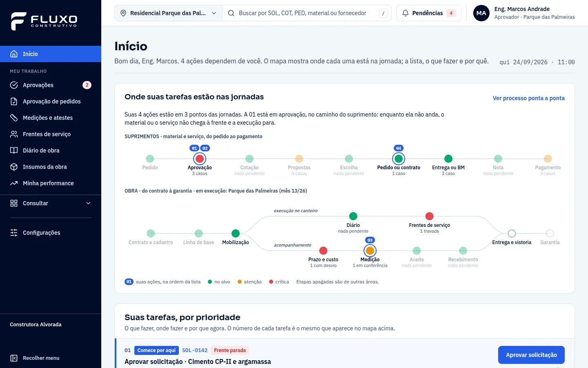Open the Residencial Parque das Palmeiras project dropdown
The width and height of the screenshot is (588, 368).
[169, 13]
